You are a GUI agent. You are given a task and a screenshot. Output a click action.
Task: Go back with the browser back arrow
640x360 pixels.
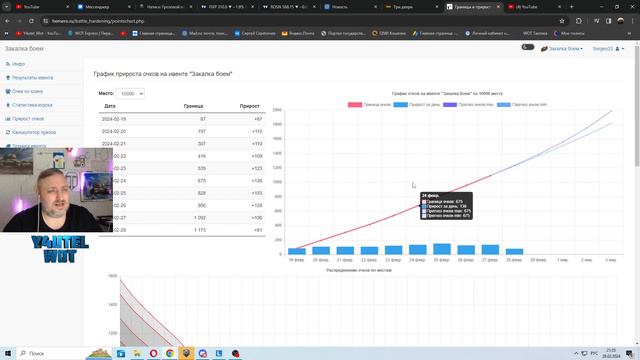pos(8,21)
